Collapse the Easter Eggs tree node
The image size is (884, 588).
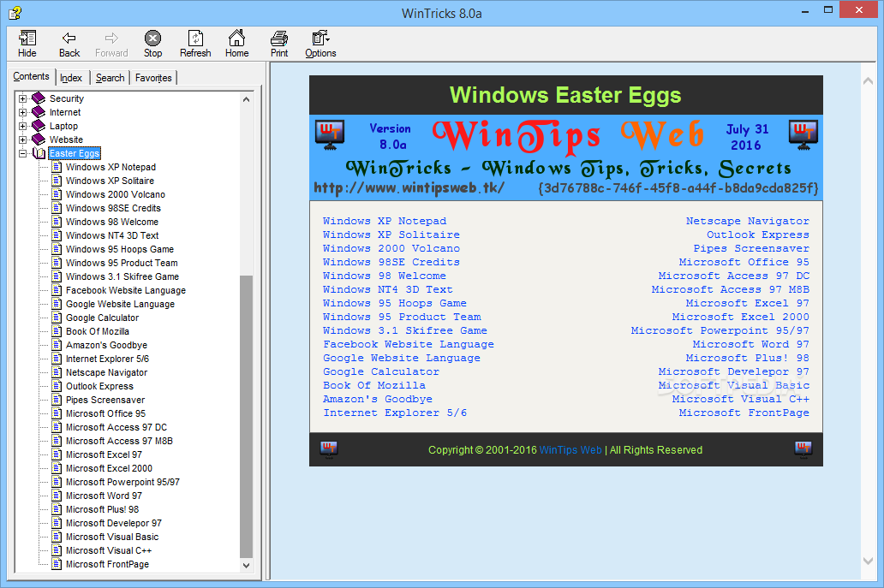tap(22, 153)
